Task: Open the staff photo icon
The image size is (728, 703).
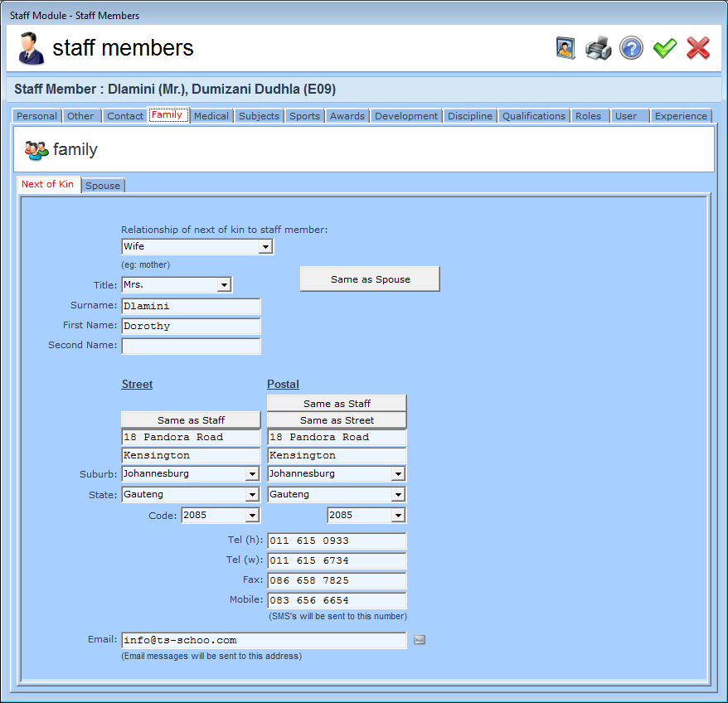Action: 565,48
